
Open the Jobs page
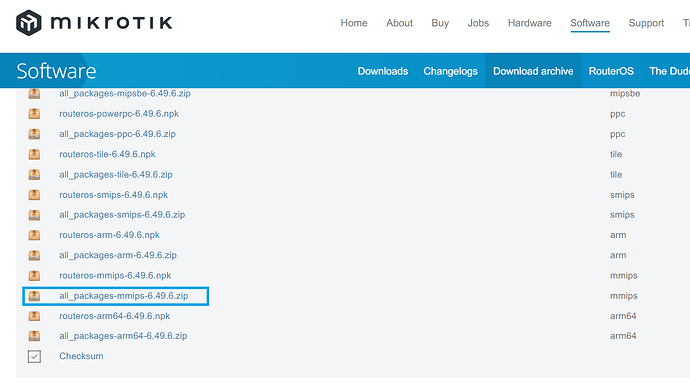point(478,23)
